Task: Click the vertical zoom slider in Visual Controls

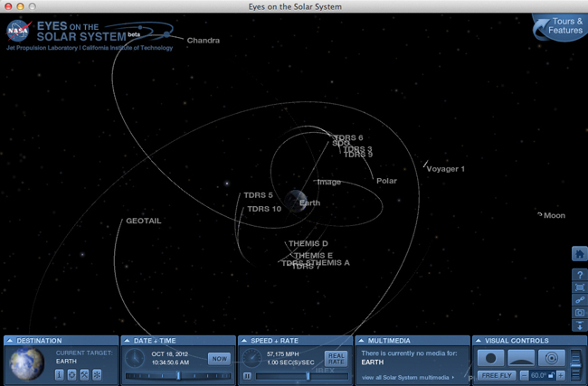Action: [x=576, y=365]
